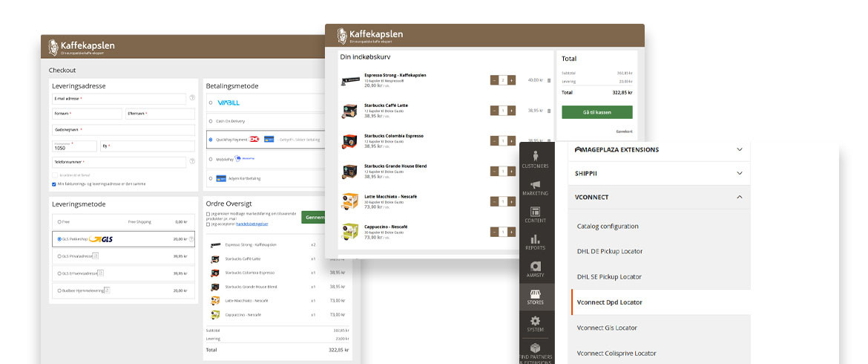
Task: Open Customers in the admin sidebar
Action: (x=536, y=159)
